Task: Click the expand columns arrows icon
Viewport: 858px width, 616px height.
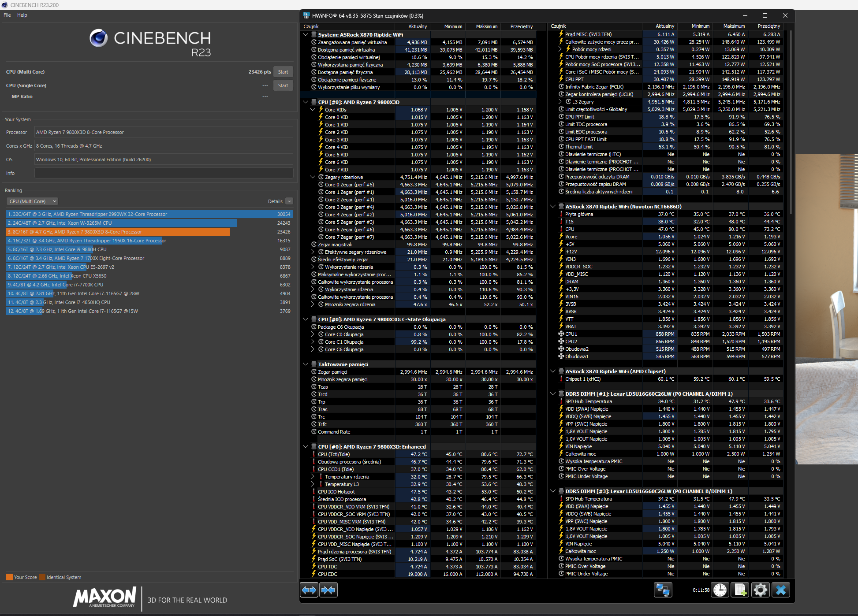Action: coord(309,590)
